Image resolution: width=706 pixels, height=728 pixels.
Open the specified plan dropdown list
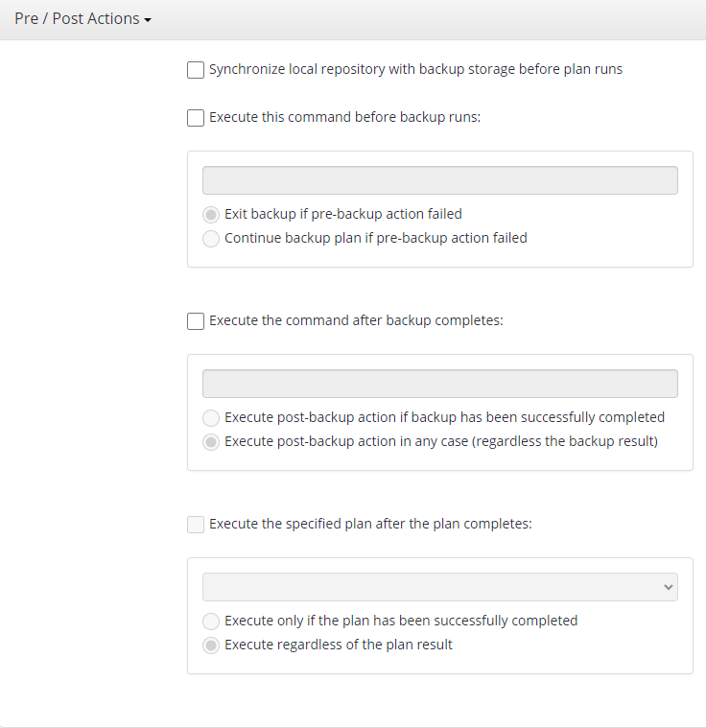(x=440, y=587)
